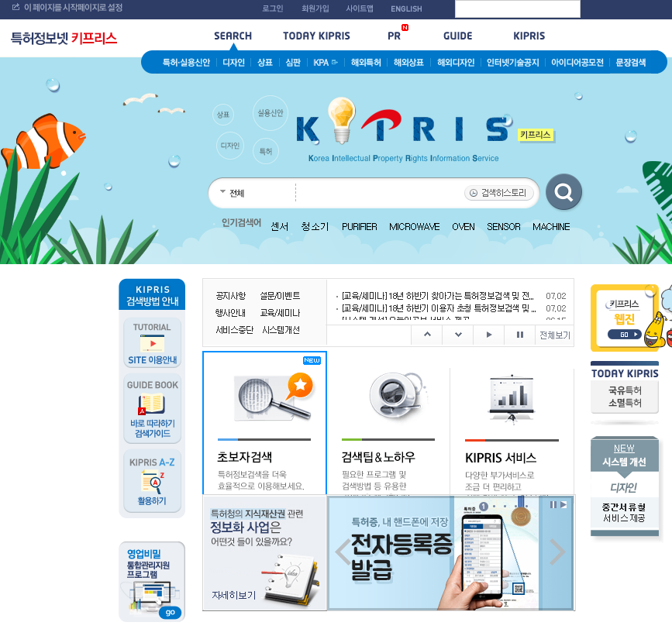Go to next banner slide arrow
This screenshot has width=672, height=629.
tap(557, 552)
